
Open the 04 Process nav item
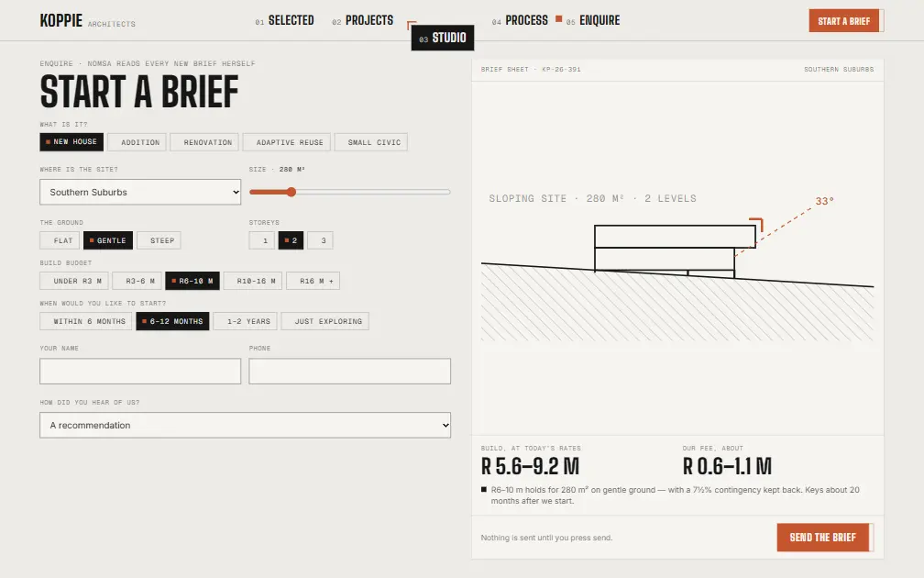(520, 20)
